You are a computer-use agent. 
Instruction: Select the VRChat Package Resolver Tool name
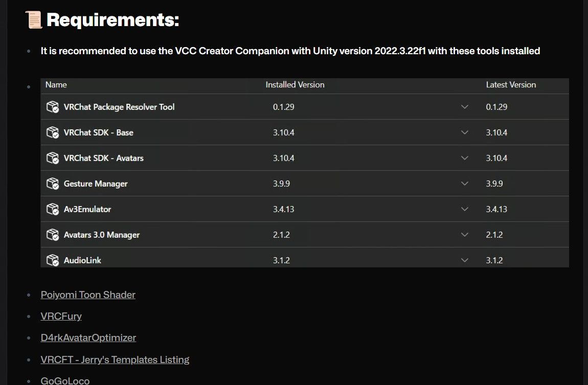click(119, 107)
